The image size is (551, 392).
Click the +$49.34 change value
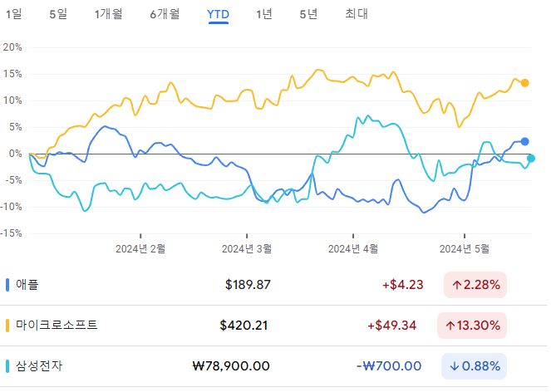(391, 326)
